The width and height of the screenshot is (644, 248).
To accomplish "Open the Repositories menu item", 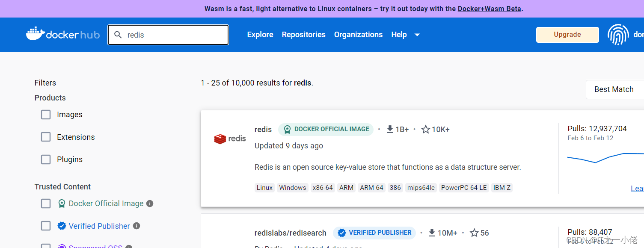I will 303,35.
